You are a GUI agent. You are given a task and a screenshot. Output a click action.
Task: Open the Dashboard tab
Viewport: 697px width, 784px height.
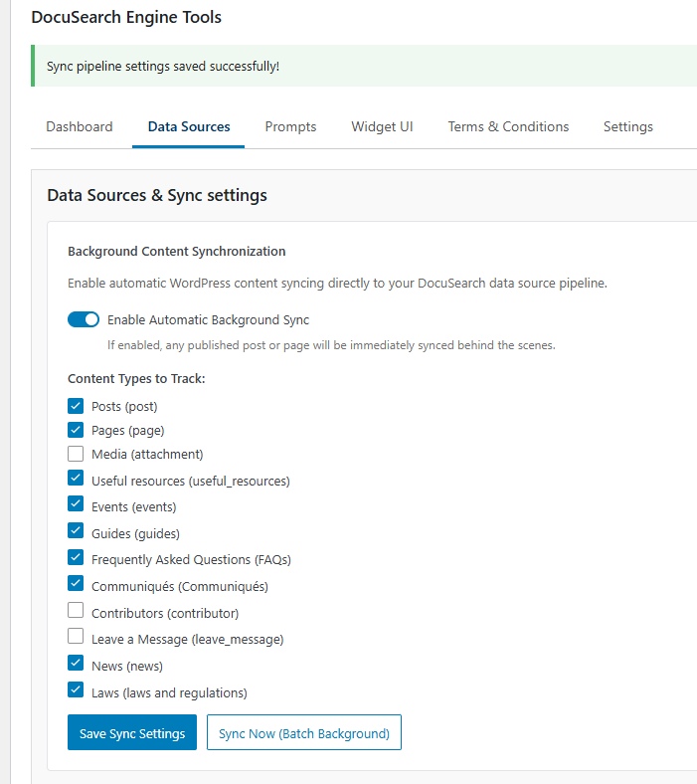pos(80,127)
